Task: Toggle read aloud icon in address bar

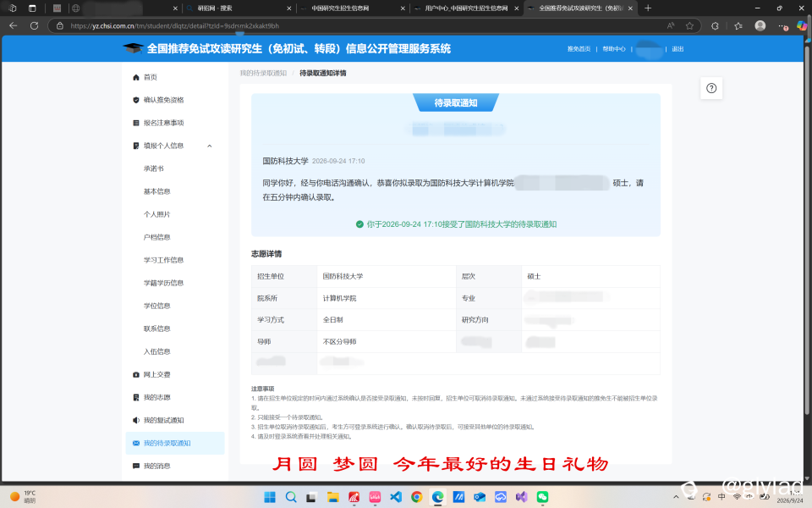Action: click(671, 25)
